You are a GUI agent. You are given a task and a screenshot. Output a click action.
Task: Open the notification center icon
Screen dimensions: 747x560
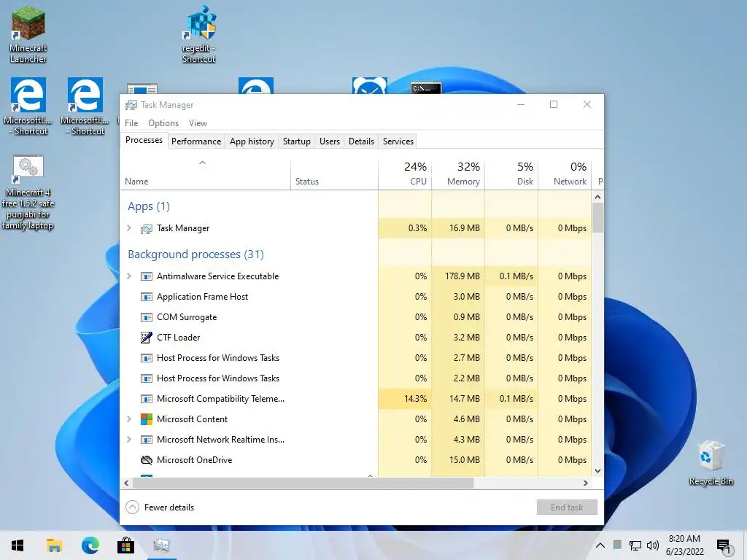click(724, 546)
